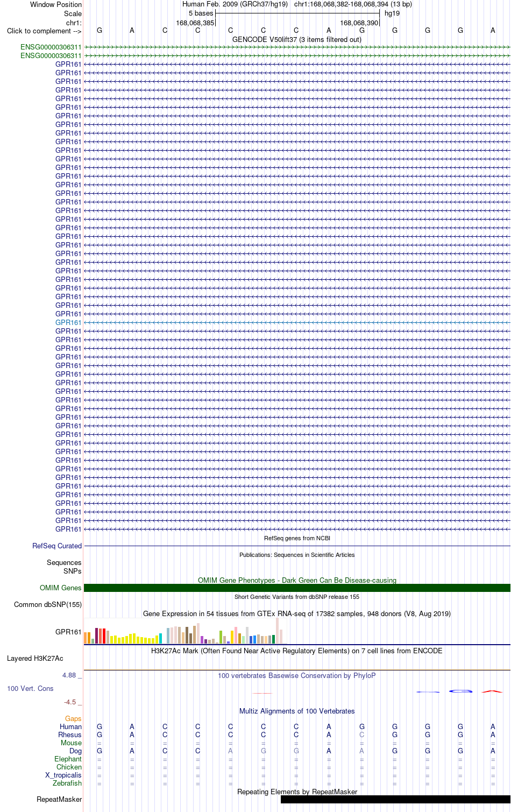Open the GTEx 'Gene Expression in 54 tissues' title
The image size is (511, 812).
click(297, 613)
